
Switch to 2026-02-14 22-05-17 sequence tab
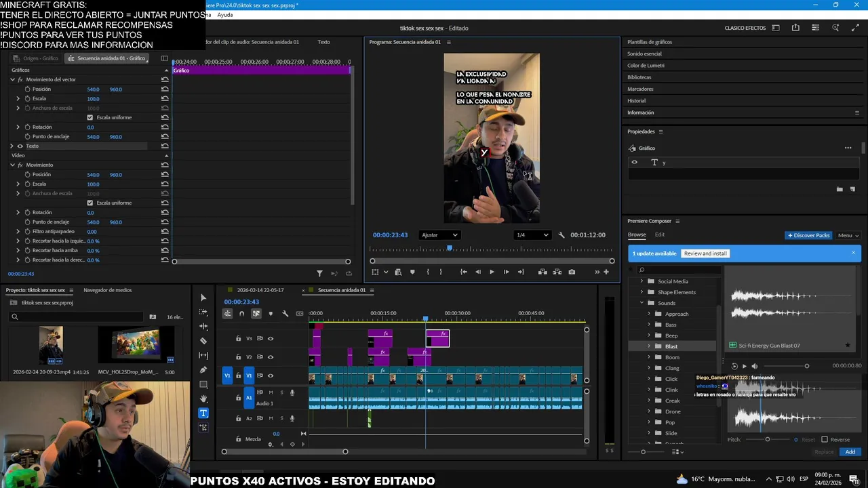point(260,290)
